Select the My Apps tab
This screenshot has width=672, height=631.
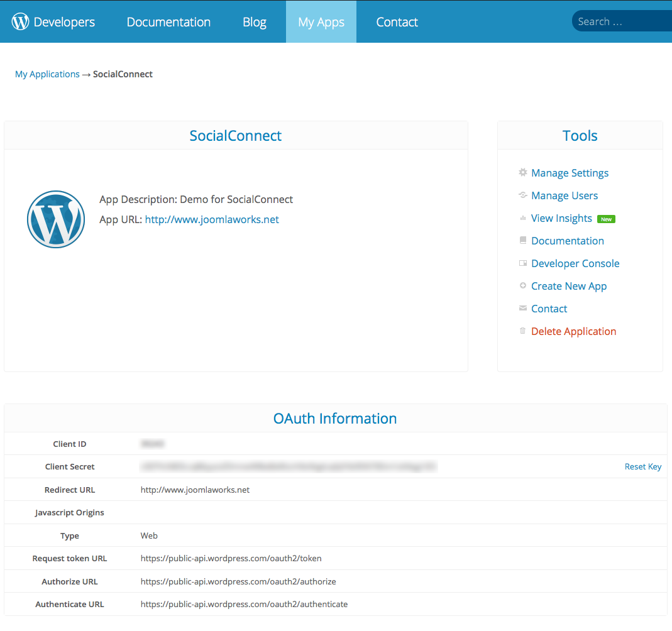pyautogui.click(x=321, y=22)
